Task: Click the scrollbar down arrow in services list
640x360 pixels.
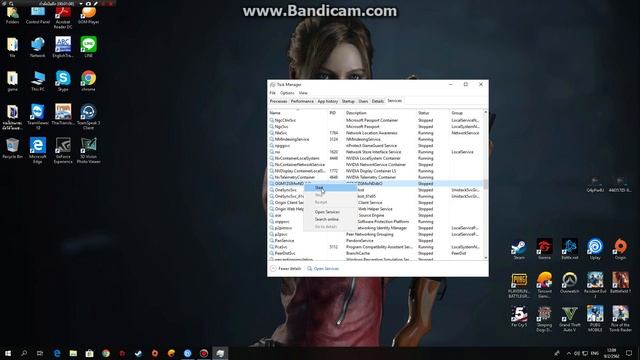Action: 485,258
